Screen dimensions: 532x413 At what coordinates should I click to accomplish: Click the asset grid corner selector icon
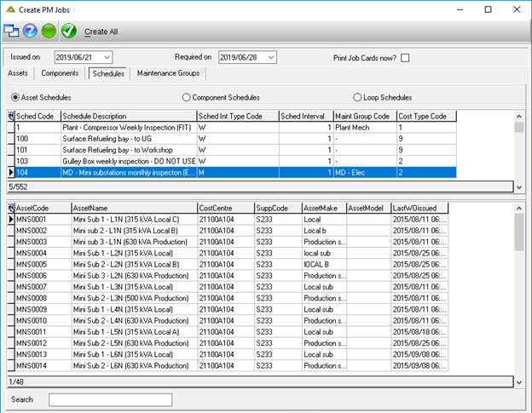pos(11,208)
